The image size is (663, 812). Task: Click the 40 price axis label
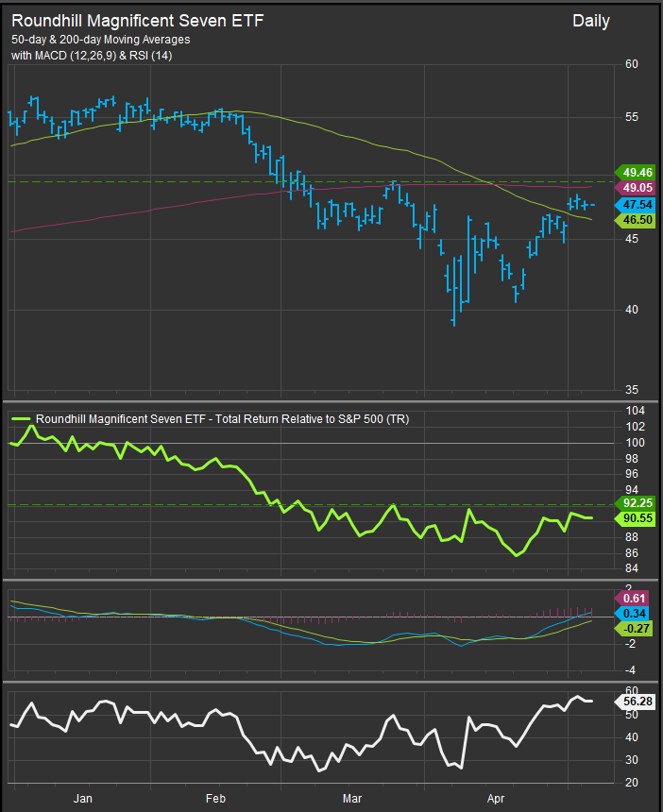[x=632, y=309]
